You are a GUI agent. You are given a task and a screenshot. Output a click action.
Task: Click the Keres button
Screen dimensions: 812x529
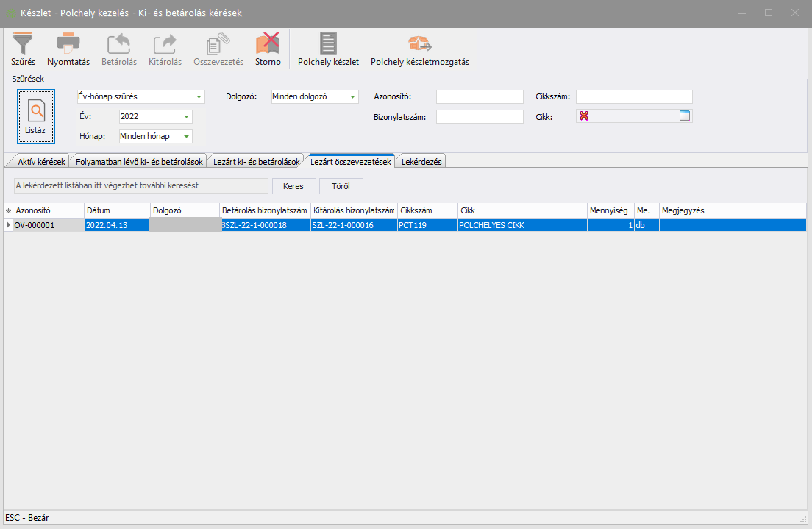(293, 186)
